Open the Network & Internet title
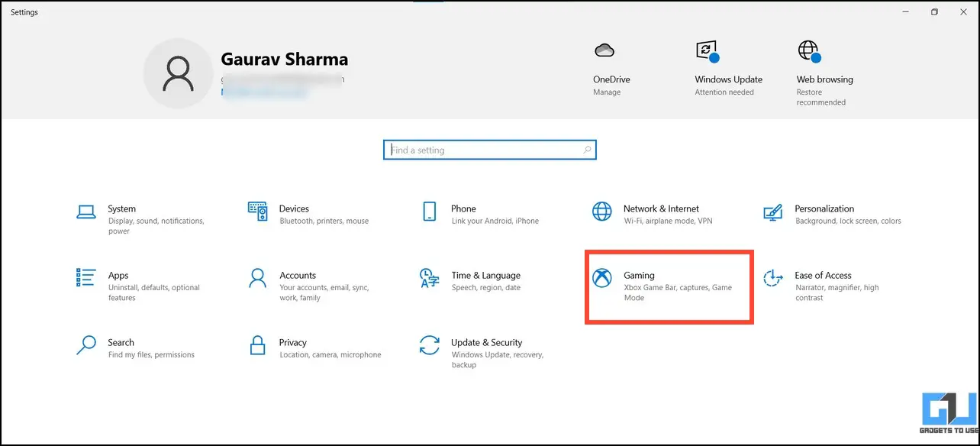This screenshot has height=446, width=980. pos(661,208)
